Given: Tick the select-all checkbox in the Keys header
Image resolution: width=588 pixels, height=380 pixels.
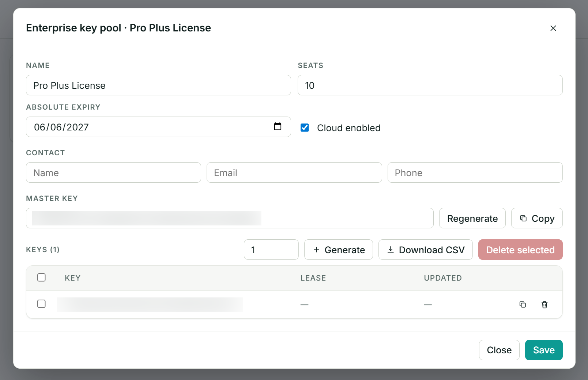Looking at the screenshot, I should [41, 277].
